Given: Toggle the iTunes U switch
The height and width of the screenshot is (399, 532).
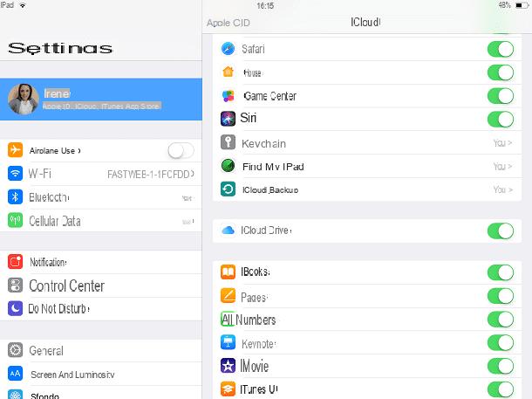Looking at the screenshot, I should click(501, 389).
